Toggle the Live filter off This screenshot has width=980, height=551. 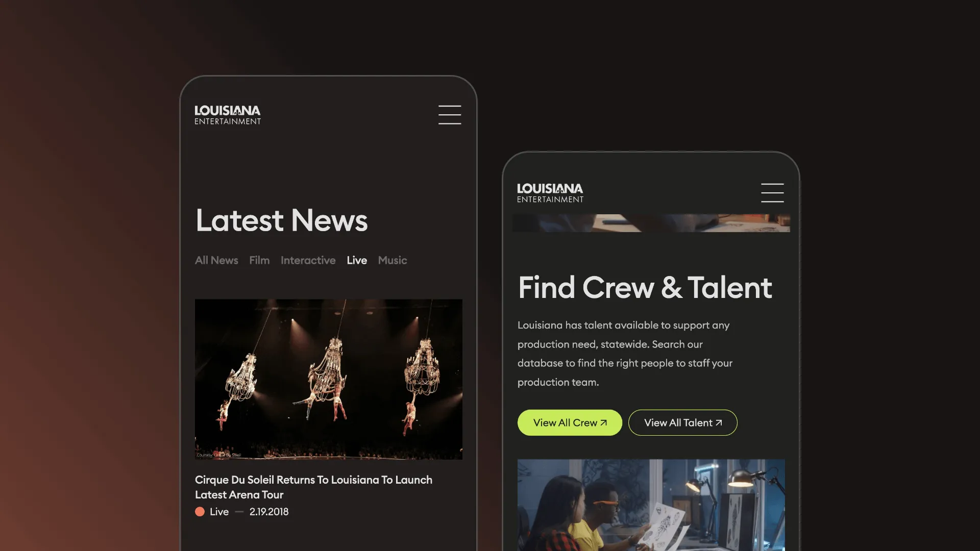356,260
